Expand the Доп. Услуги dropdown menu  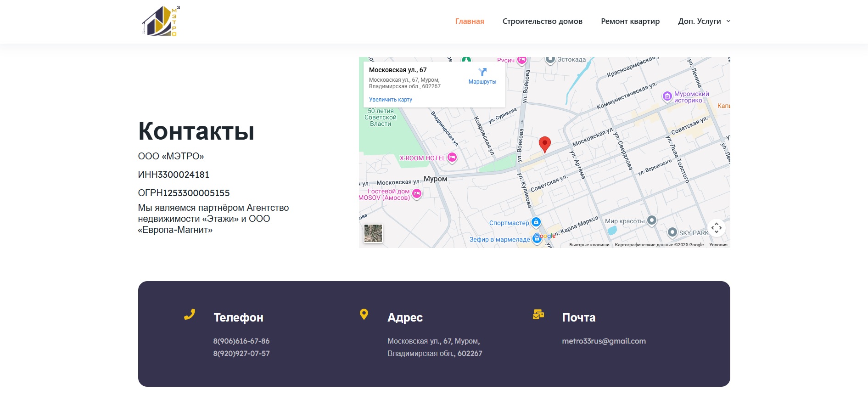[704, 21]
